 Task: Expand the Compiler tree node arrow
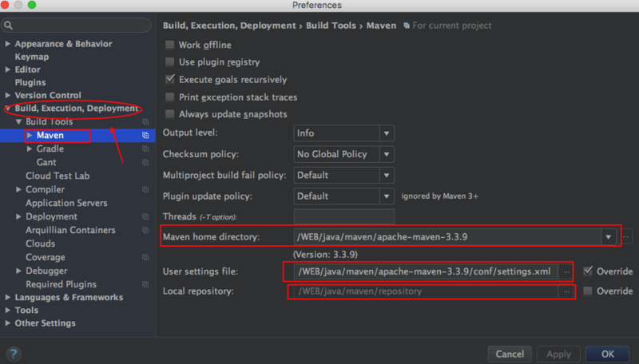18,189
